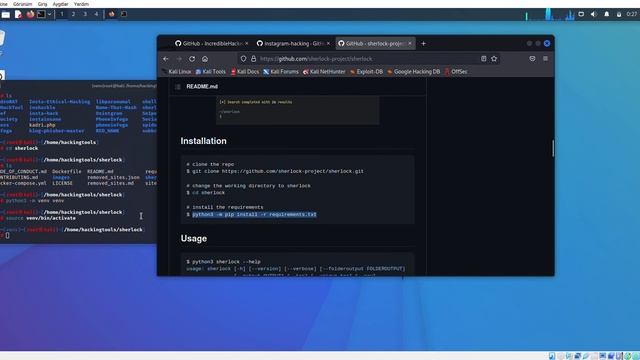This screenshot has width=640, height=360.
Task: Go forward in Firefox
Action: tap(179, 59)
